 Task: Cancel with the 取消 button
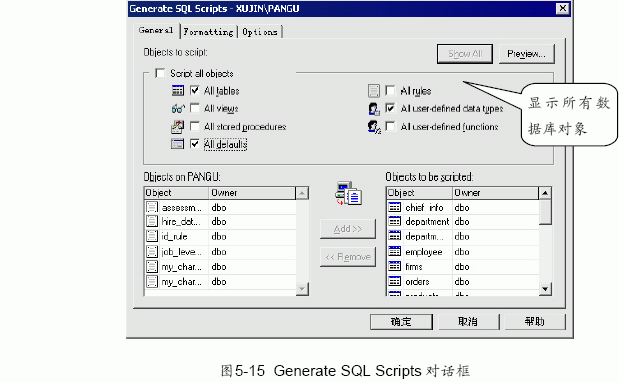click(468, 322)
